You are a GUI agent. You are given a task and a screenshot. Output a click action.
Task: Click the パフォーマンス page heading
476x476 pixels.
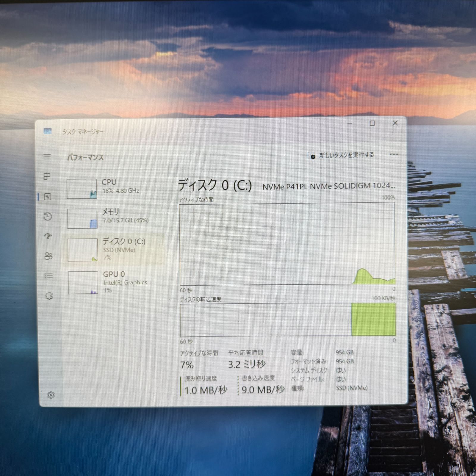click(85, 157)
